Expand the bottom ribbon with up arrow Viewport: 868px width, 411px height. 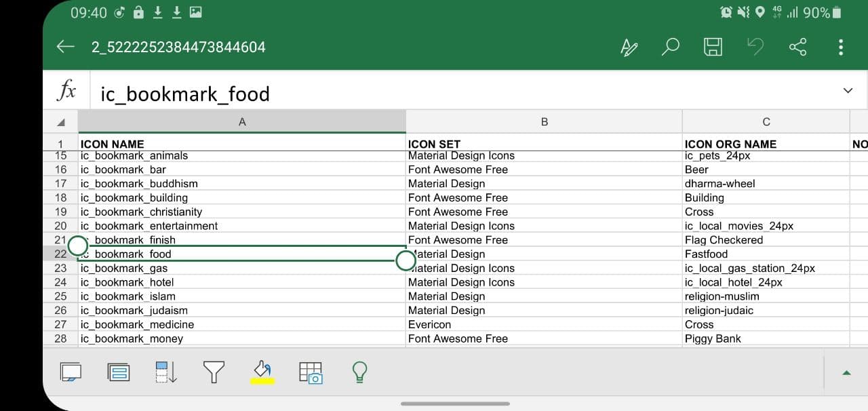pyautogui.click(x=846, y=372)
